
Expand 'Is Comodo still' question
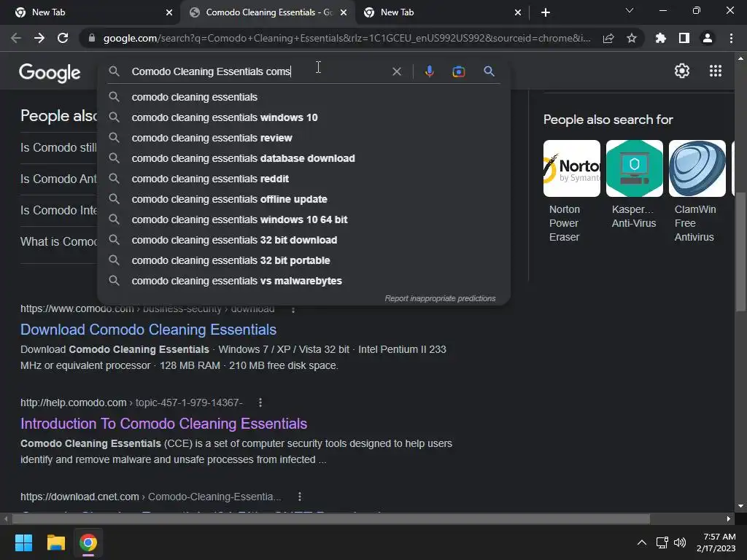(58, 148)
